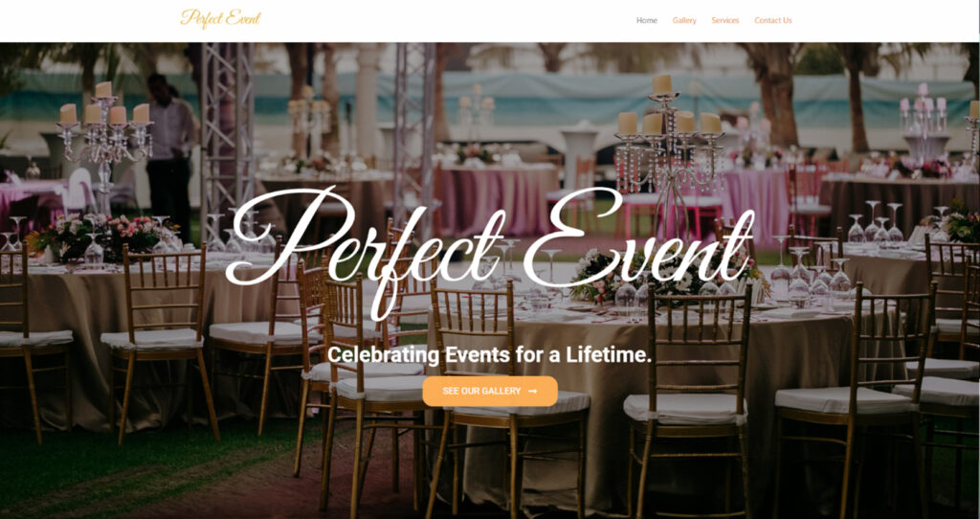Click the man standing in the background
980x519 pixels.
click(167, 156)
